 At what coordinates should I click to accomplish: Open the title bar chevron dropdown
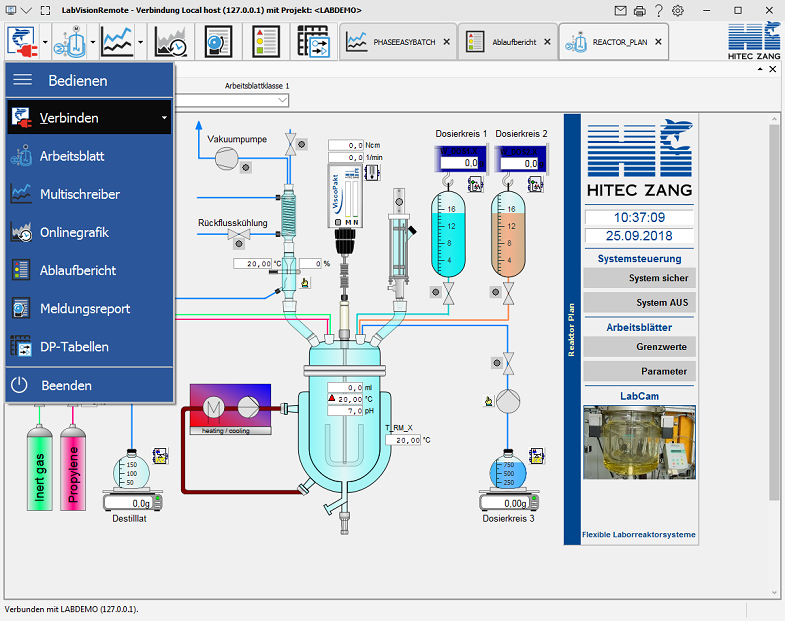click(x=27, y=11)
